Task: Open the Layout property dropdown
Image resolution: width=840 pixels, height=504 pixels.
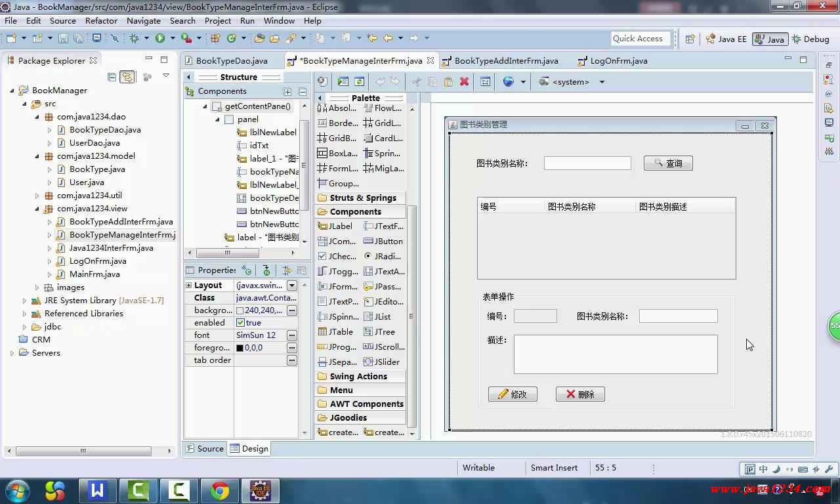Action: pos(292,285)
